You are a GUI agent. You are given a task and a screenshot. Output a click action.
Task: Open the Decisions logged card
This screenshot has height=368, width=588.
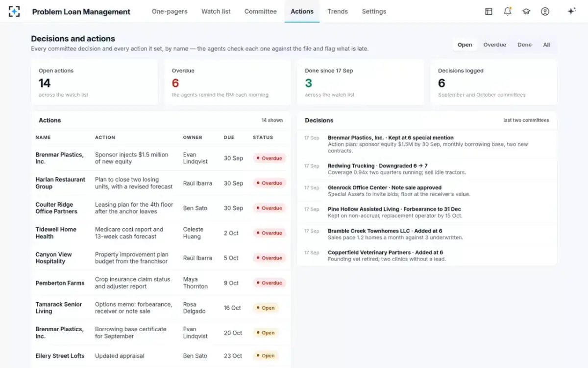[493, 82]
